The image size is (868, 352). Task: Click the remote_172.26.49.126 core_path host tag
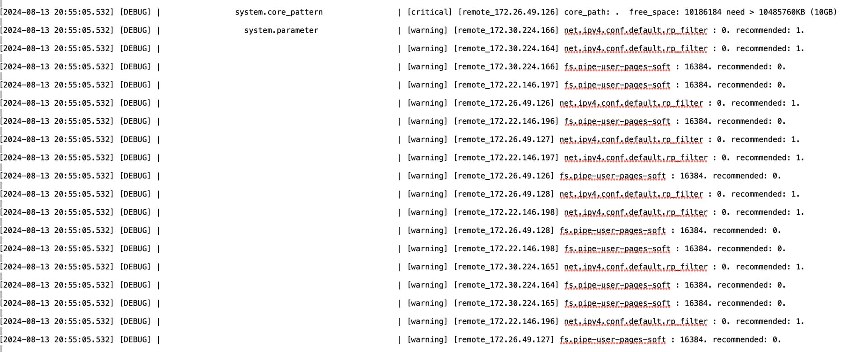[508, 12]
